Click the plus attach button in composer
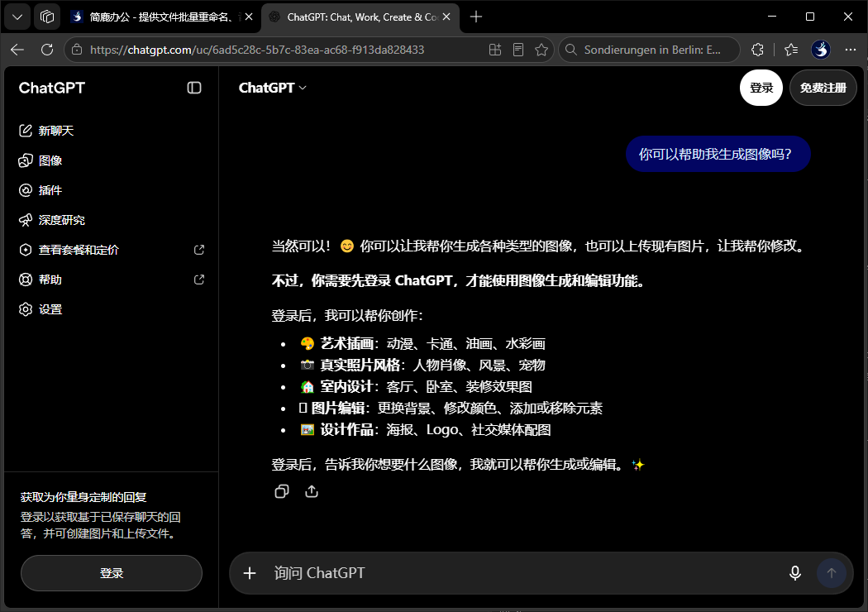The width and height of the screenshot is (868, 612). tap(250, 572)
